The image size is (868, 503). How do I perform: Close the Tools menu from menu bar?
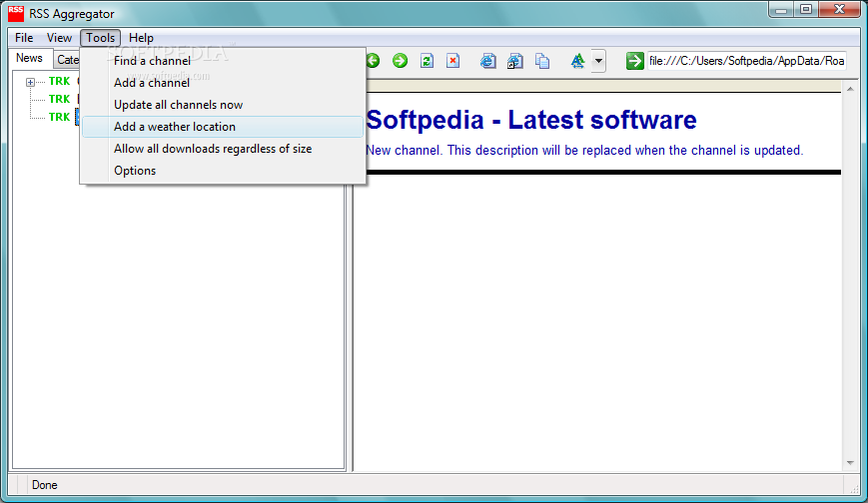[100, 38]
